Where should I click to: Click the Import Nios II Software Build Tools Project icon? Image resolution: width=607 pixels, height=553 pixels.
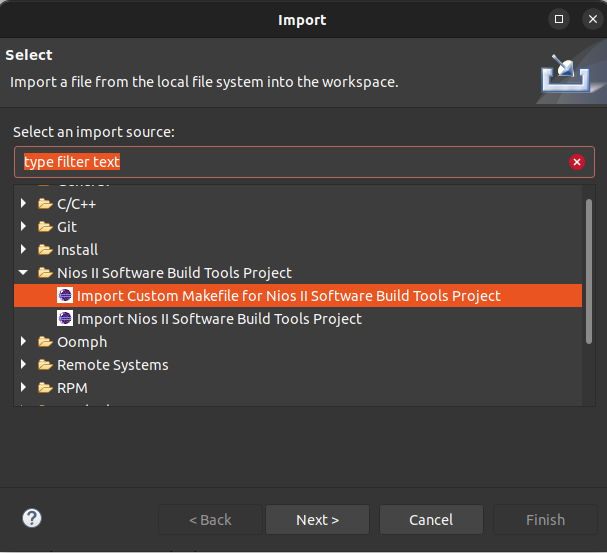(65, 319)
